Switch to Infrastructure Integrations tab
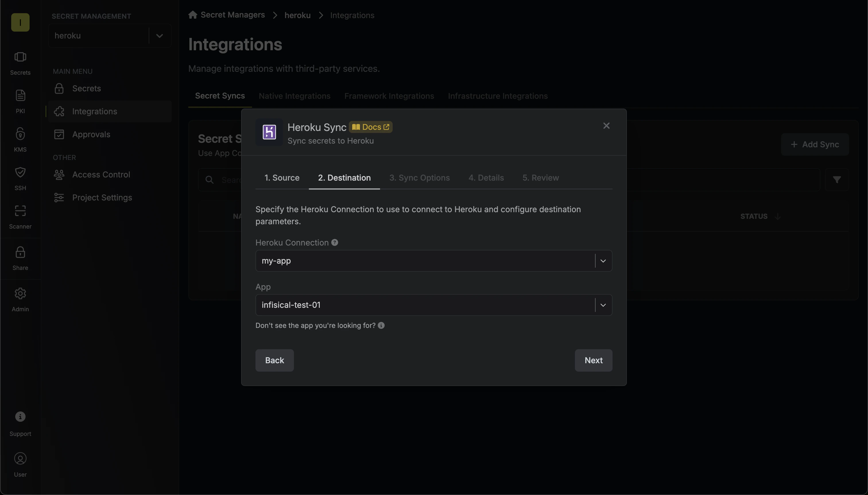The image size is (868, 495). (497, 96)
